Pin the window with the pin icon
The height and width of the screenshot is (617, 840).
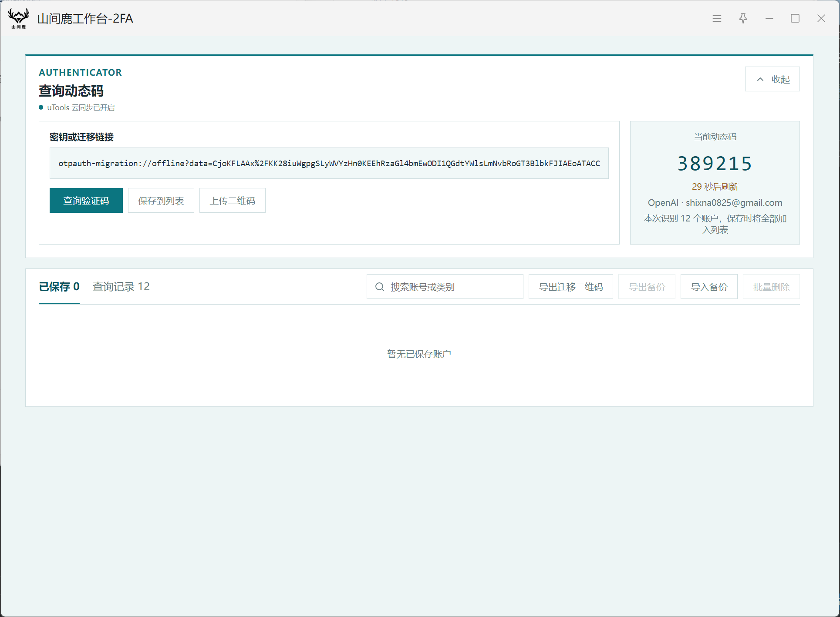pyautogui.click(x=743, y=18)
